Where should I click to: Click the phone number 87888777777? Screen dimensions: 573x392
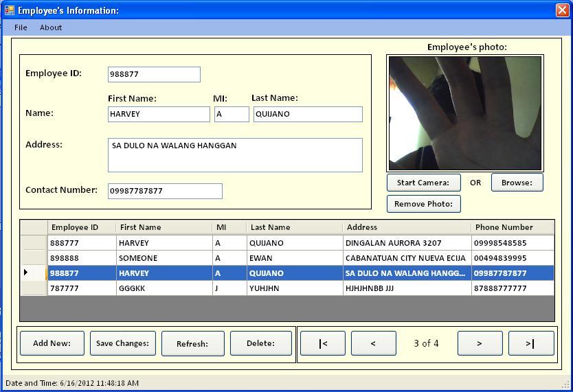coord(513,288)
